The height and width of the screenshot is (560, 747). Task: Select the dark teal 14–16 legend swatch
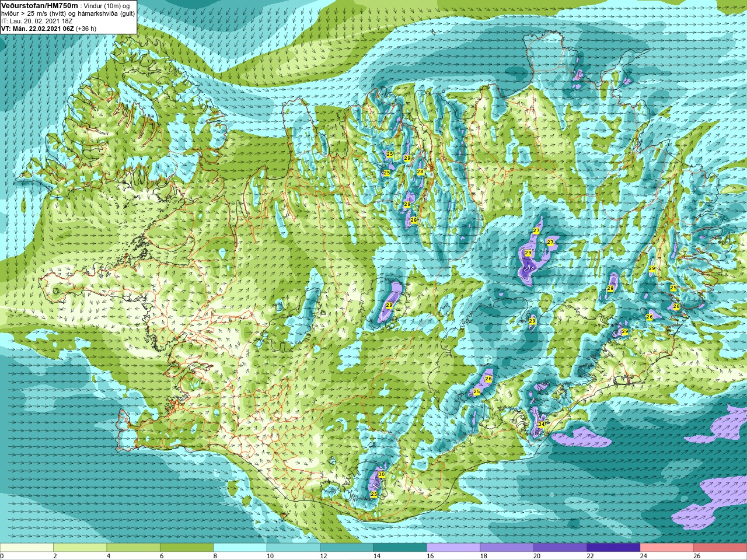400,548
